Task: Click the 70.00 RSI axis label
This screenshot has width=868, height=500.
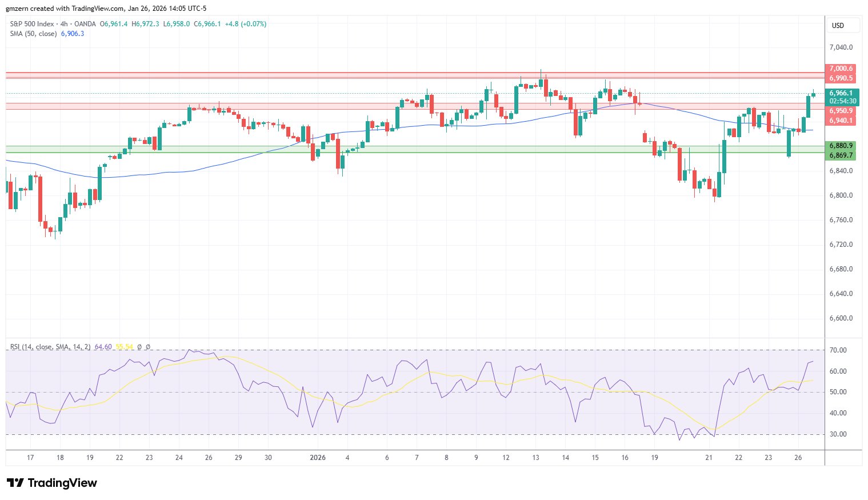Action: (838, 350)
